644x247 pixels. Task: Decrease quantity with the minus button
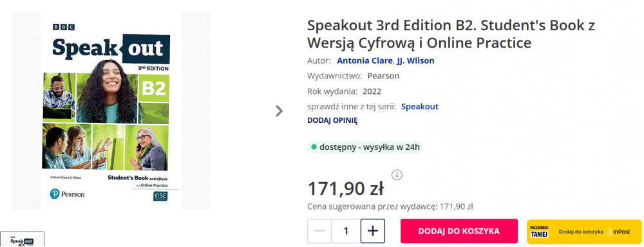pos(319,231)
